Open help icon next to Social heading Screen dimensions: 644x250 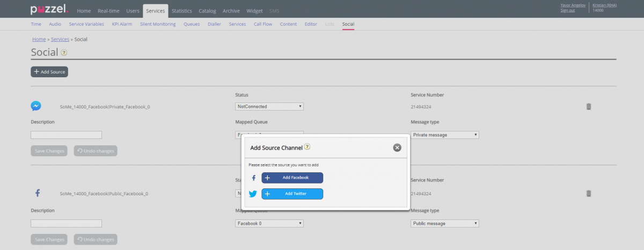click(64, 53)
